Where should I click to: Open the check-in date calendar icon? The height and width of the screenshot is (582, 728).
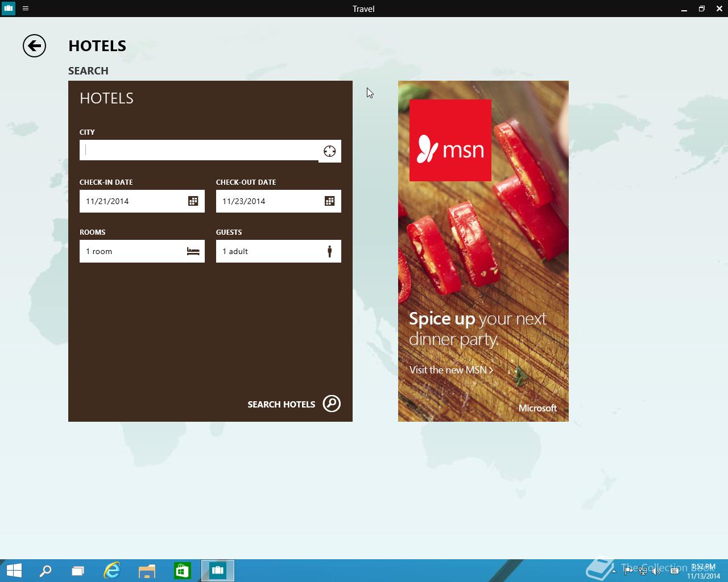pos(193,201)
